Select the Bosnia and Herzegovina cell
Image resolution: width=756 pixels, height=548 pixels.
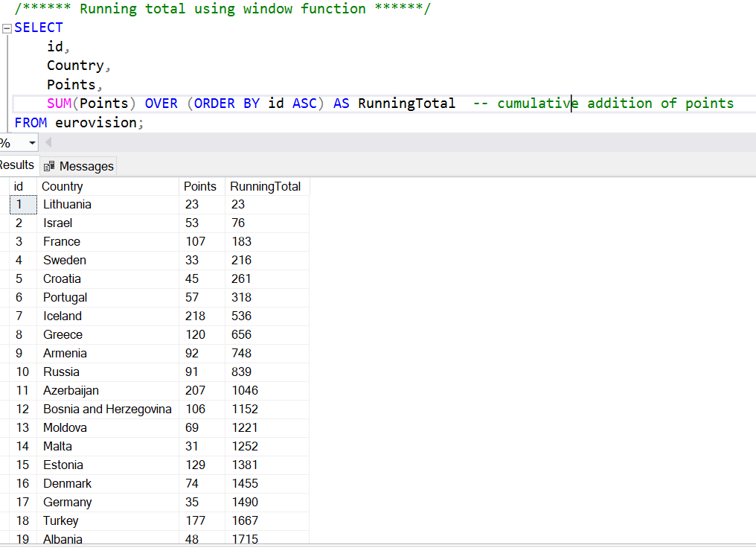(x=107, y=409)
